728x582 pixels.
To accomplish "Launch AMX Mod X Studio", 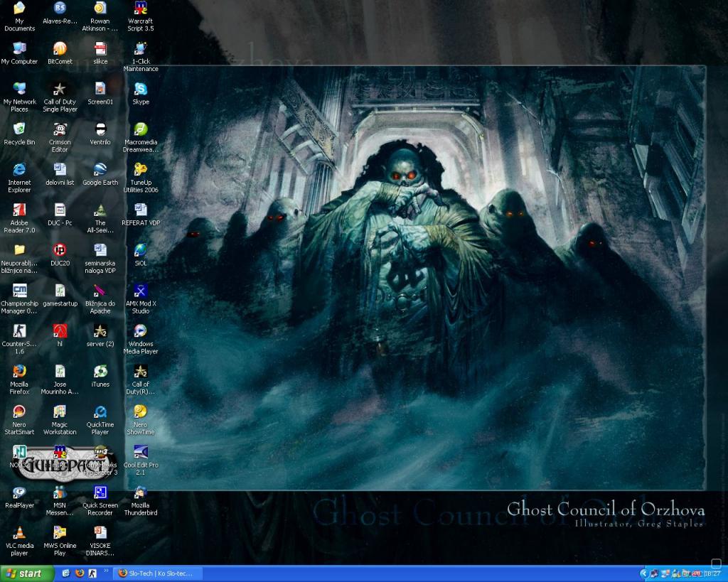I will tap(141, 299).
